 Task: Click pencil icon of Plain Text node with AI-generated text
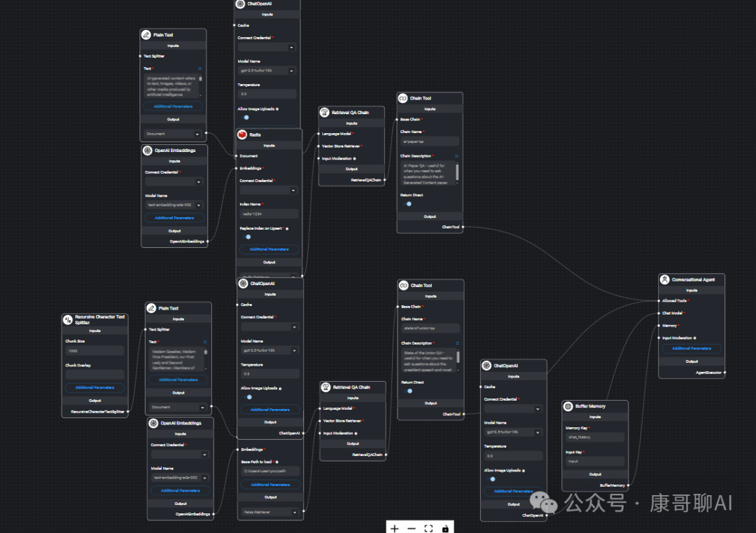[146, 35]
